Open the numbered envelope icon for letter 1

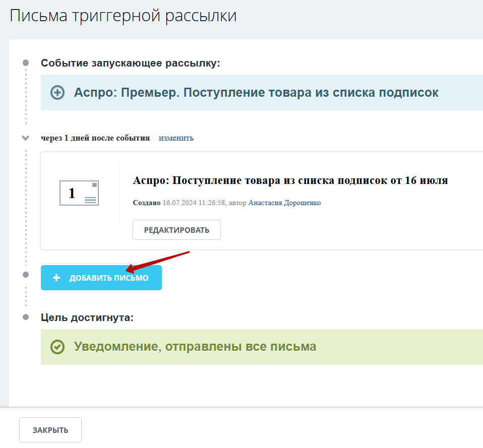click(x=79, y=193)
